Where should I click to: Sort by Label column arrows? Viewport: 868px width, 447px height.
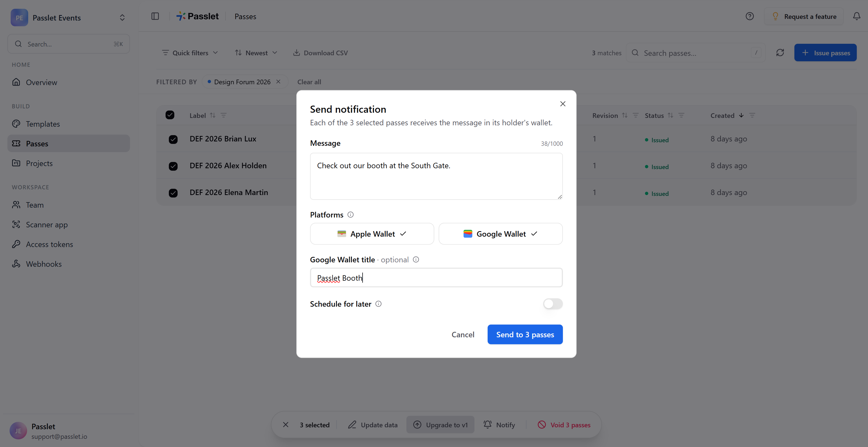click(213, 115)
